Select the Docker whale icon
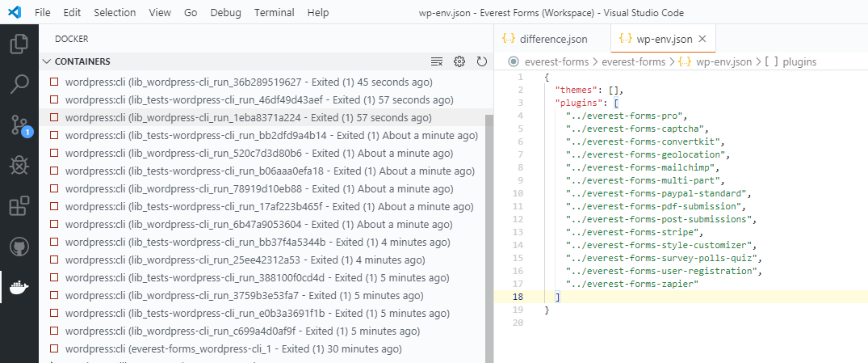Screen dimensions: 868x363 tap(19, 287)
